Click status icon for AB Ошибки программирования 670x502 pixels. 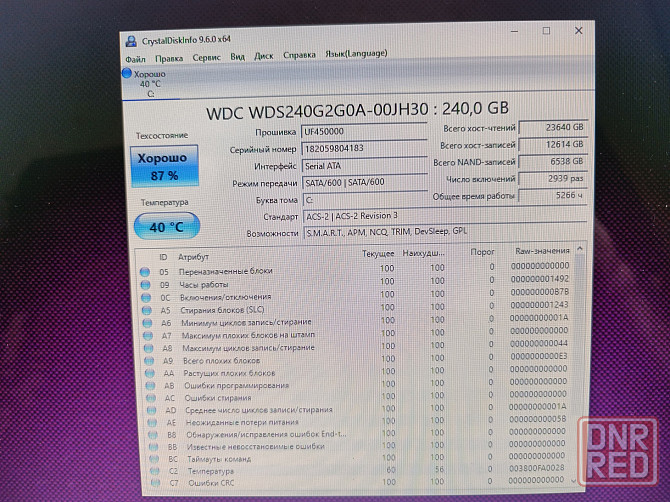pyautogui.click(x=150, y=385)
